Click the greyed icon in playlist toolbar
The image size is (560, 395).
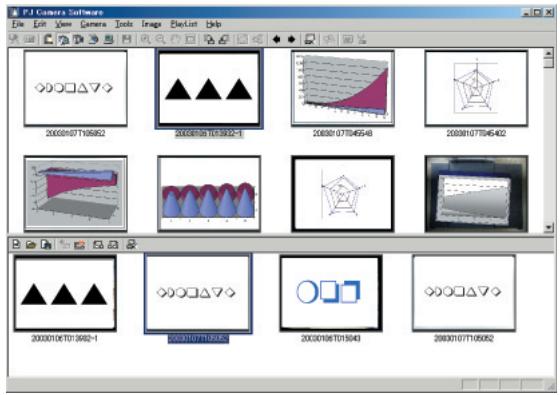(x=64, y=245)
